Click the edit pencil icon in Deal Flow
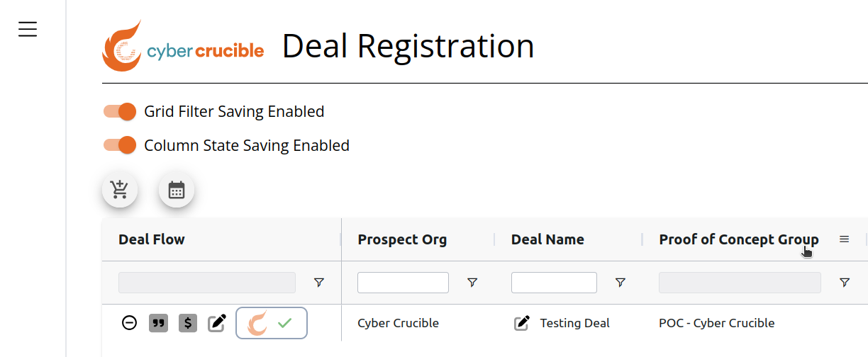The height and width of the screenshot is (357, 868). (x=217, y=323)
